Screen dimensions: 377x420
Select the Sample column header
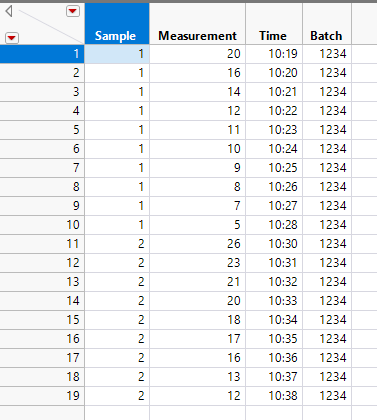117,24
